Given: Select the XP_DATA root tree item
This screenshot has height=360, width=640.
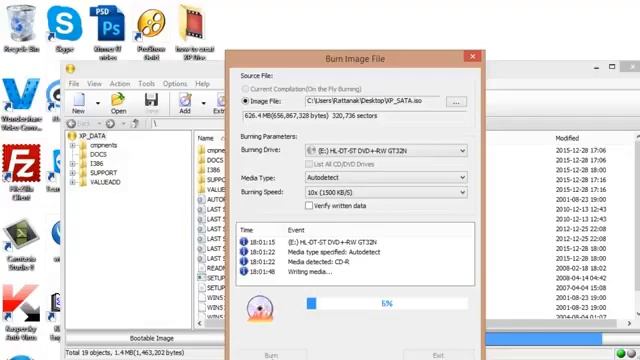Looking at the screenshot, I should coord(92,136).
